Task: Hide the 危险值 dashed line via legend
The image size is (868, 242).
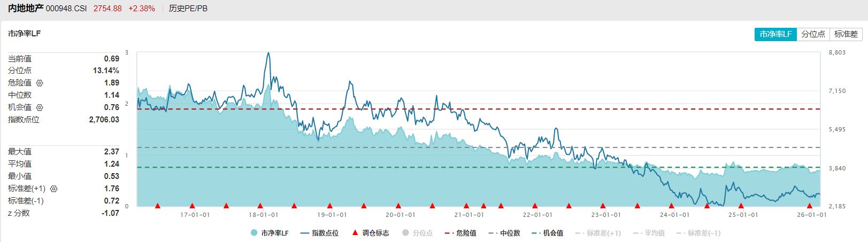Action: (460, 233)
